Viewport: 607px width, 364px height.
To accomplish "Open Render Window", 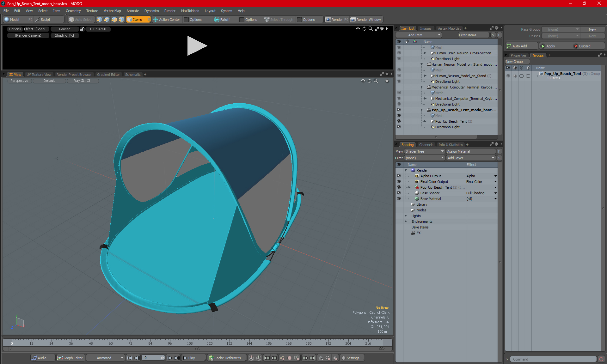I will point(366,20).
